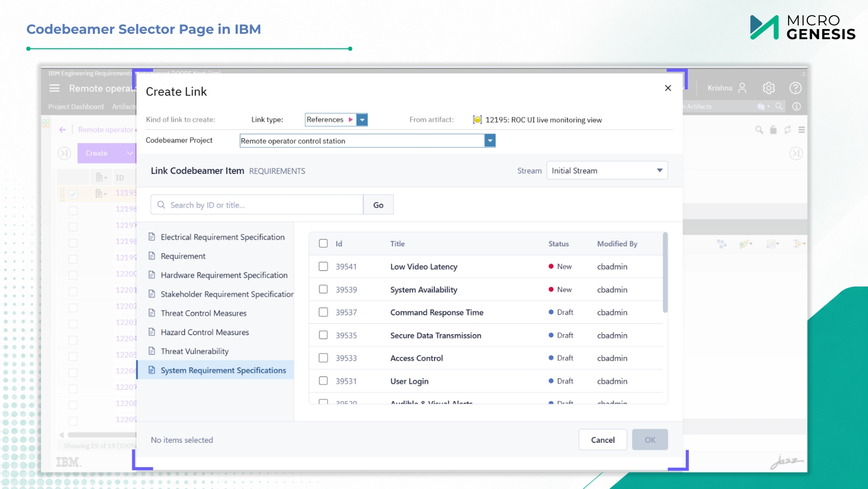Open the settings gear in the header
The width and height of the screenshot is (868, 489).
click(769, 88)
